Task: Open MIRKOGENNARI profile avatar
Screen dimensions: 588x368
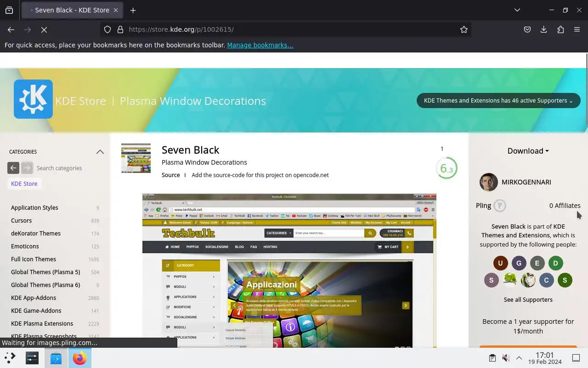Action: tap(489, 182)
